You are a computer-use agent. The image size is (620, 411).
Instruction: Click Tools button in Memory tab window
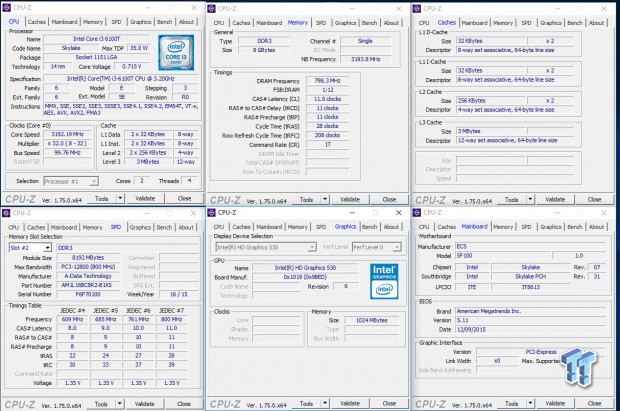tap(306, 199)
